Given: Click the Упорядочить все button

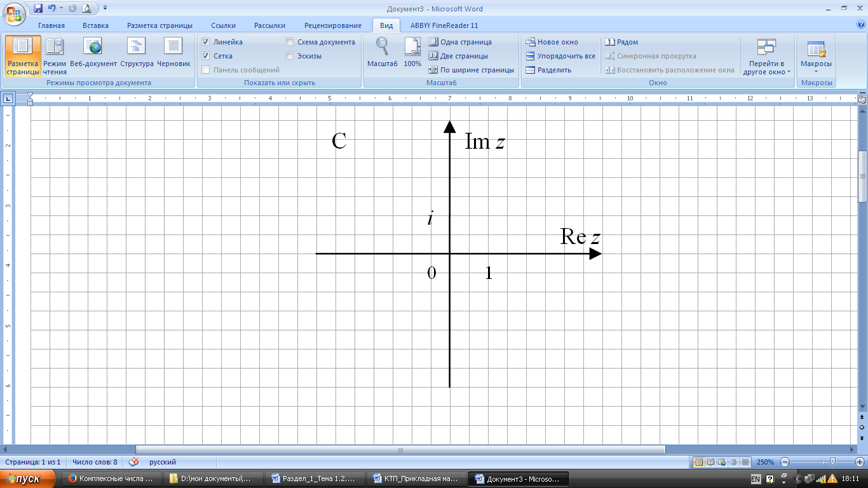Looking at the screenshot, I should point(560,56).
